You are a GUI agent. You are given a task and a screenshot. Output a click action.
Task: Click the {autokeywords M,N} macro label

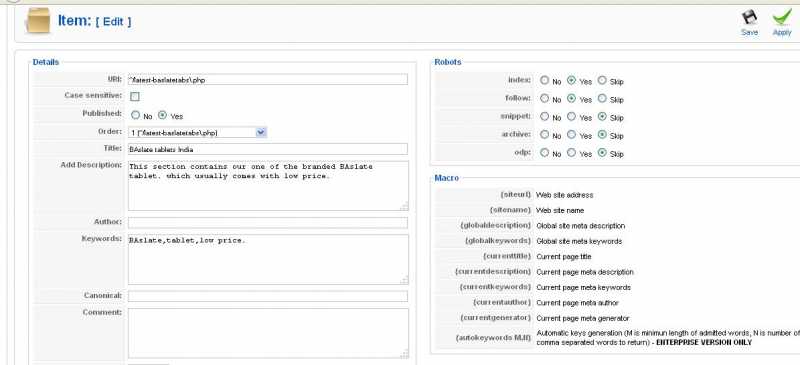[493, 337]
